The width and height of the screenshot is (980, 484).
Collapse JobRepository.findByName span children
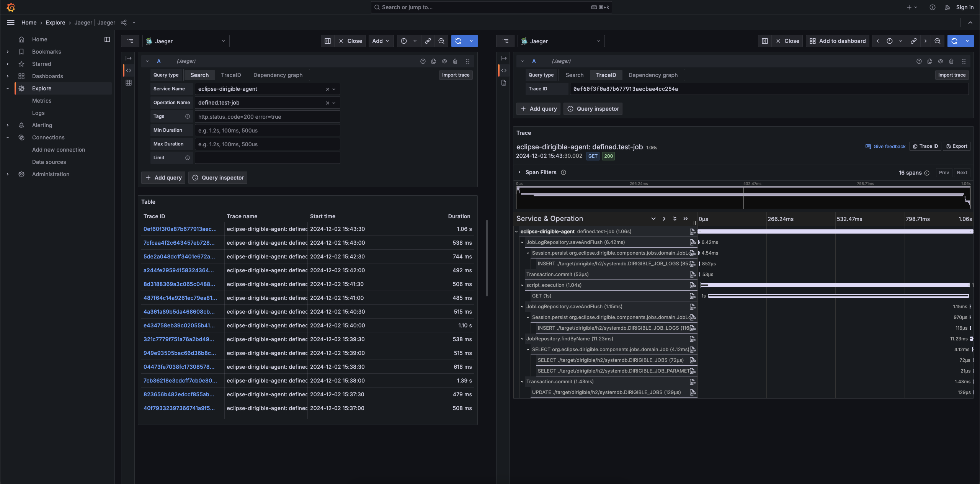coord(522,339)
